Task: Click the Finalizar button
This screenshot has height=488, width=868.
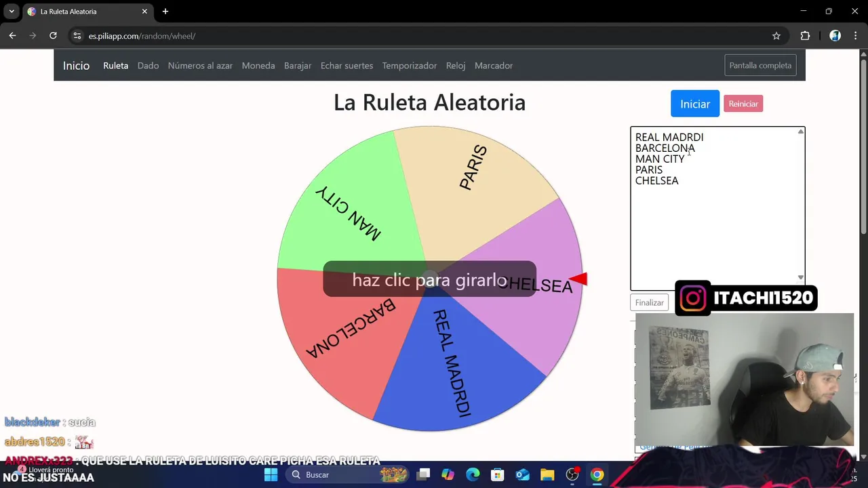Action: 649,302
